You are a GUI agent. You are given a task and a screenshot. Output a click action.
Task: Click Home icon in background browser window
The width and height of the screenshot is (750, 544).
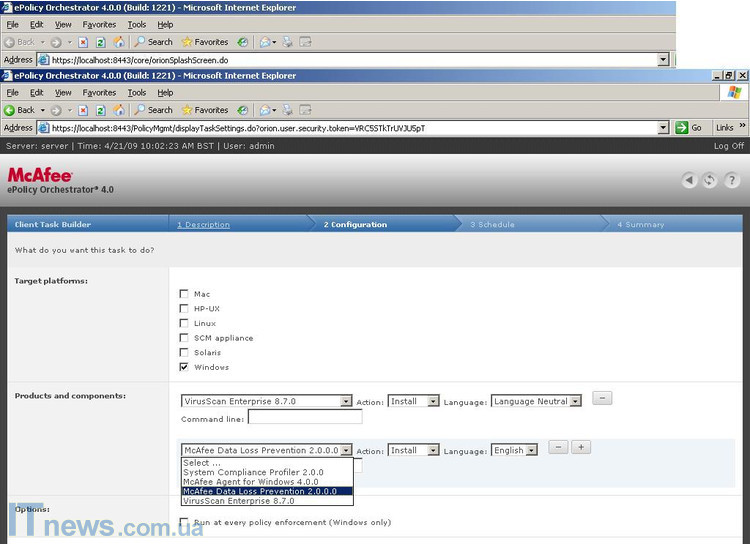click(x=119, y=42)
